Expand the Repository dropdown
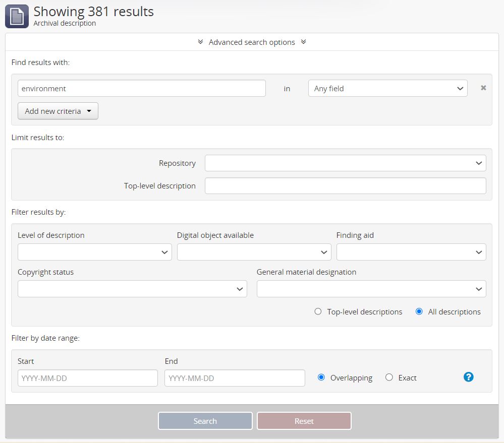 (345, 163)
